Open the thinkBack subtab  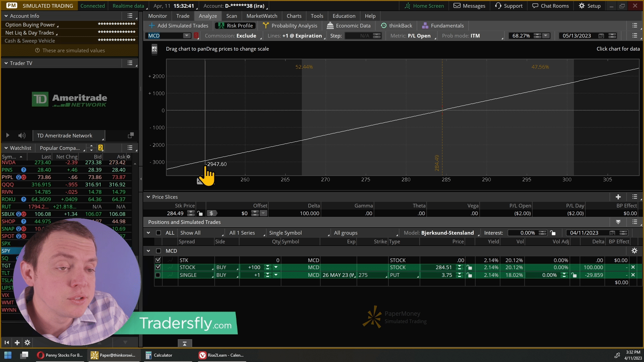396,25
